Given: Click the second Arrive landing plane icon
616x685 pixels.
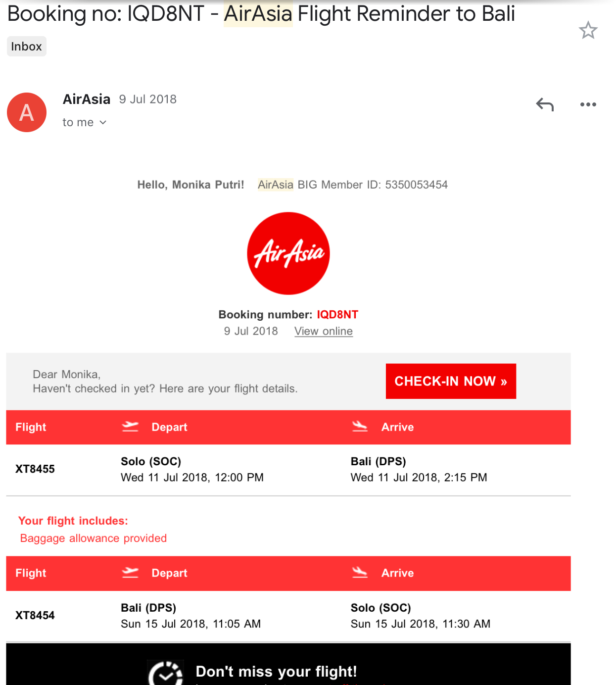Looking at the screenshot, I should [x=360, y=573].
